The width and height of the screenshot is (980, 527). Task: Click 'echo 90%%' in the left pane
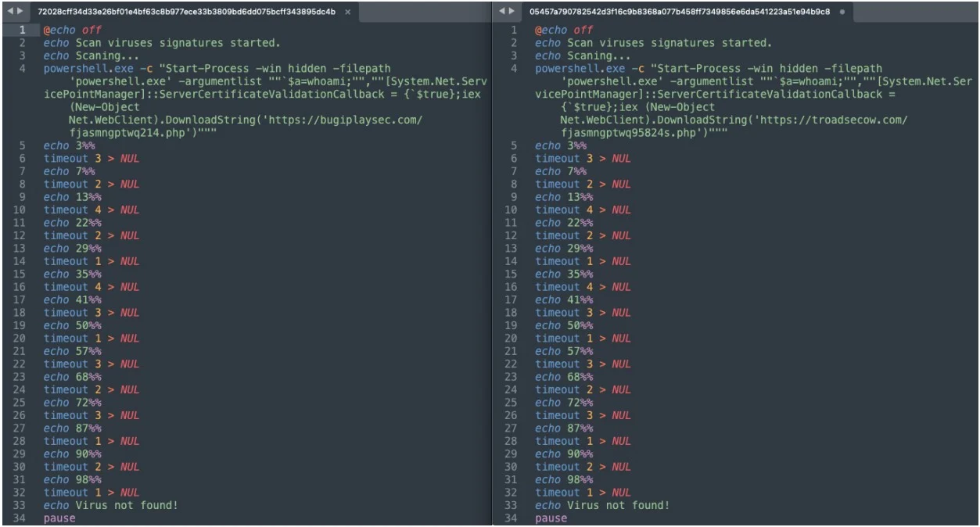click(71, 454)
